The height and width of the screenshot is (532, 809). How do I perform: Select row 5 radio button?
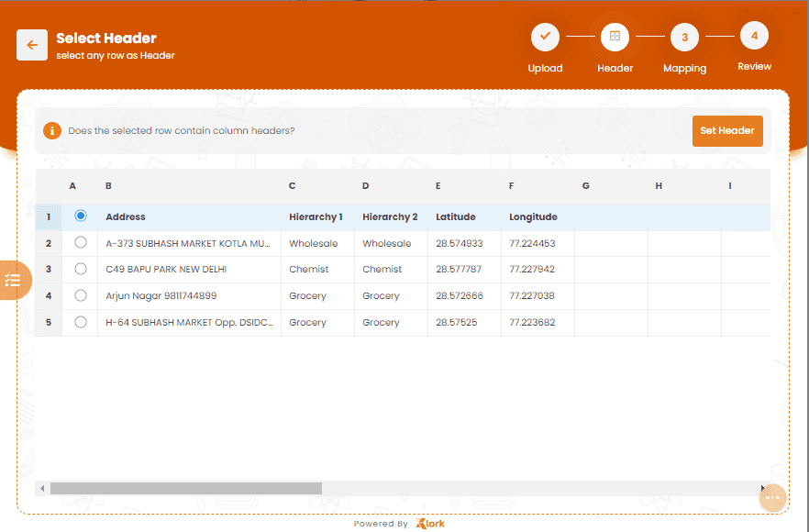point(80,322)
